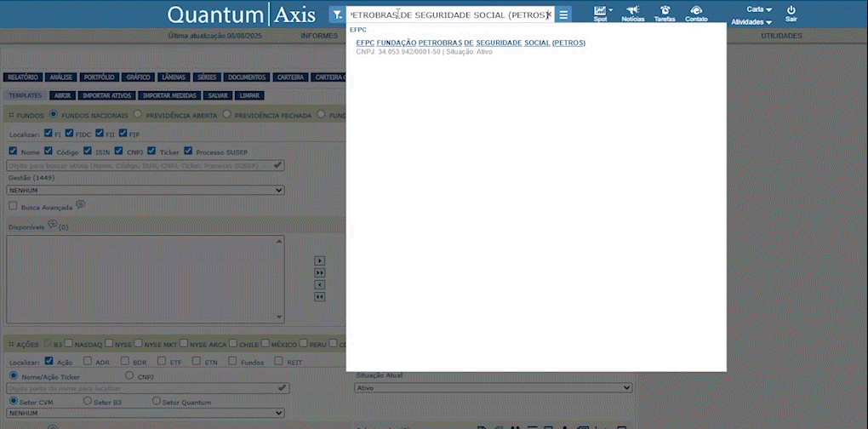Open the search filter funnel icon
868x429 pixels.
pos(337,15)
